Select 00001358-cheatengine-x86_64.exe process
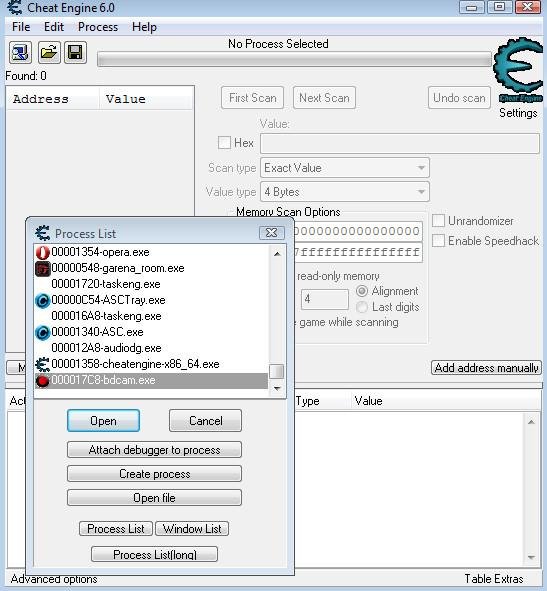 152,364
